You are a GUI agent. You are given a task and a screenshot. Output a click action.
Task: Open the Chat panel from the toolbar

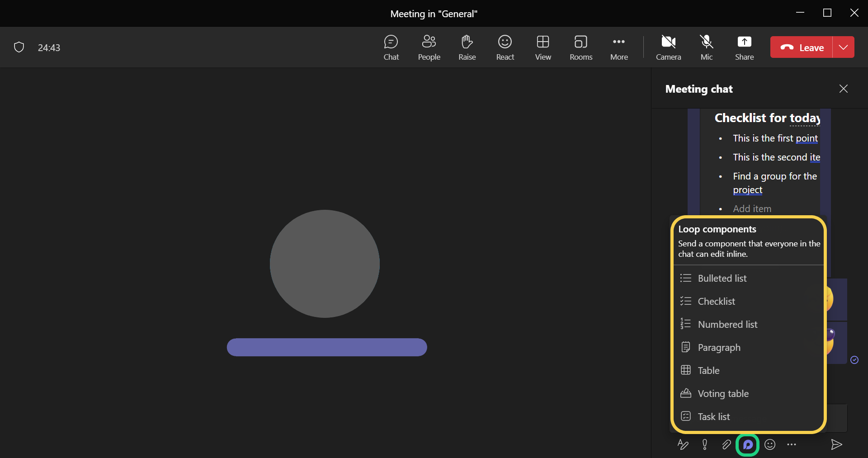[x=391, y=47]
